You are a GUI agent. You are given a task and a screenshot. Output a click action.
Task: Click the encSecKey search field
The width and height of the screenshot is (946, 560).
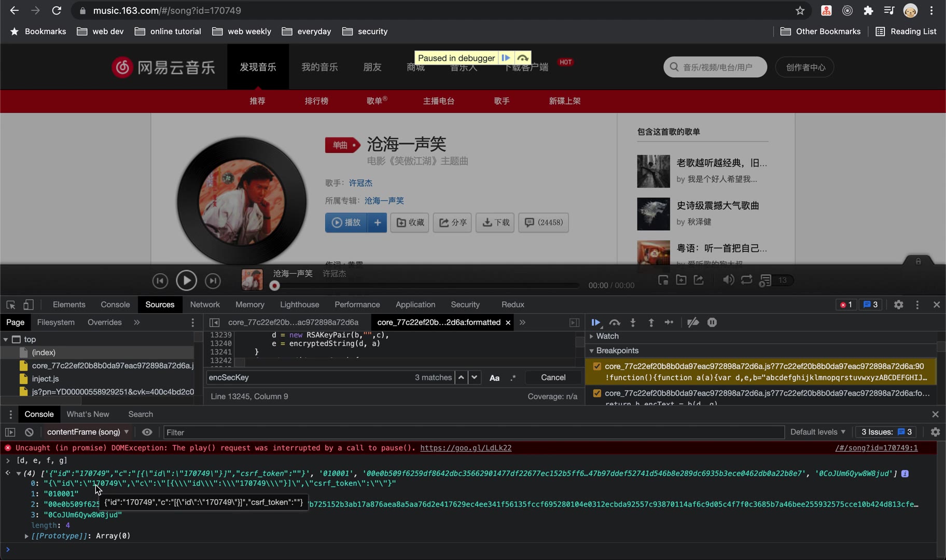[309, 378]
